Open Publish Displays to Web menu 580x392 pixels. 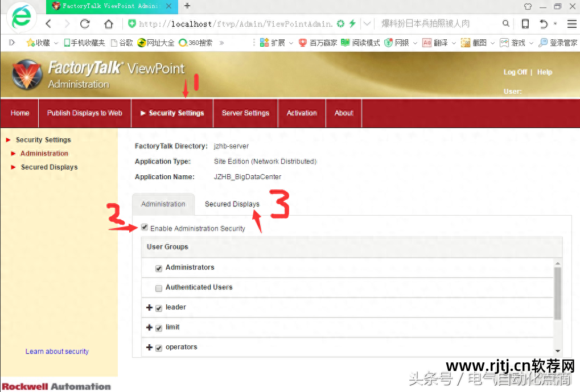tap(85, 113)
